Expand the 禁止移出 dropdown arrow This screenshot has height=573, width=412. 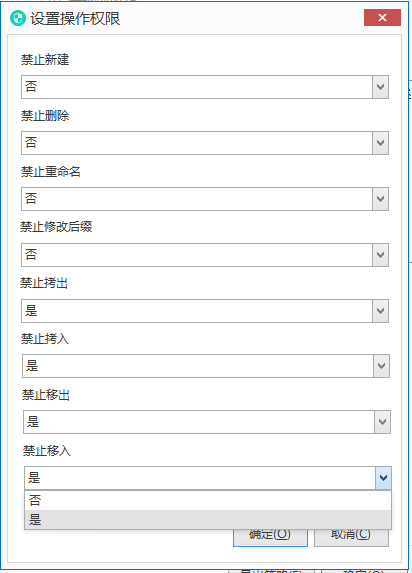click(382, 422)
